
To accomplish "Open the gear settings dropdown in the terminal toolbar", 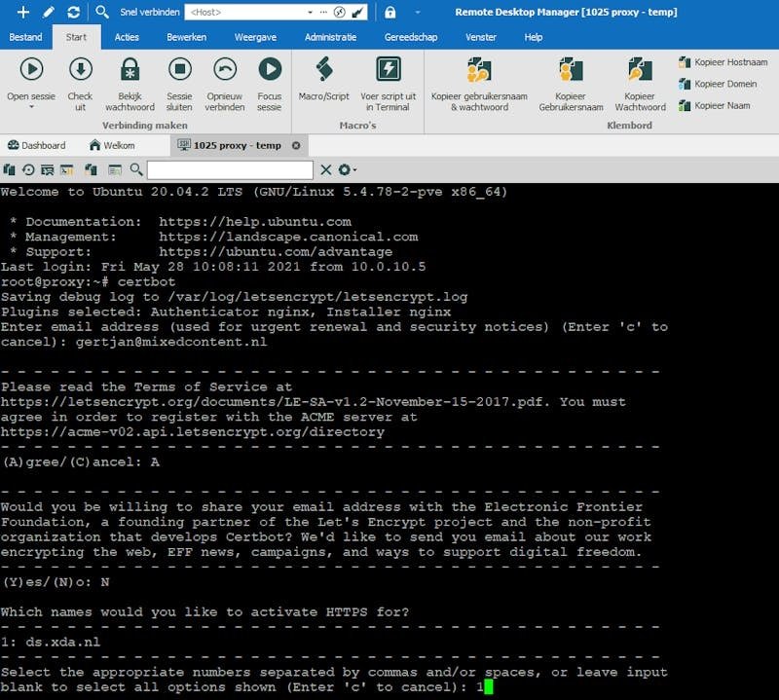I will click(347, 170).
